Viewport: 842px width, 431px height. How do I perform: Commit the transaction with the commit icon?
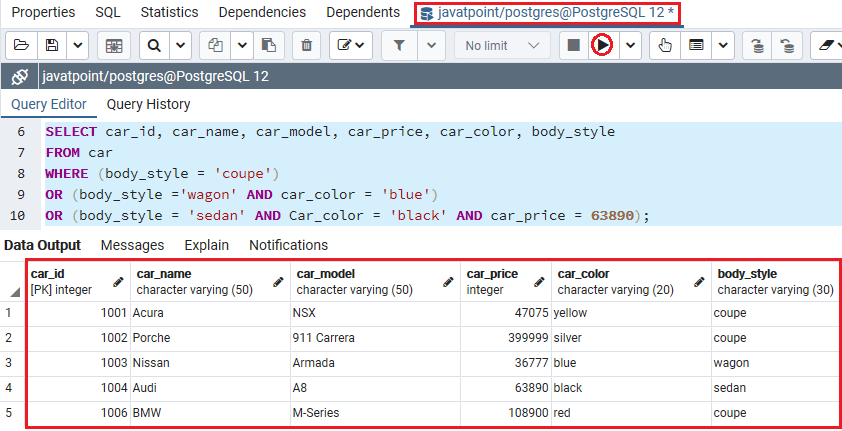[x=758, y=46]
